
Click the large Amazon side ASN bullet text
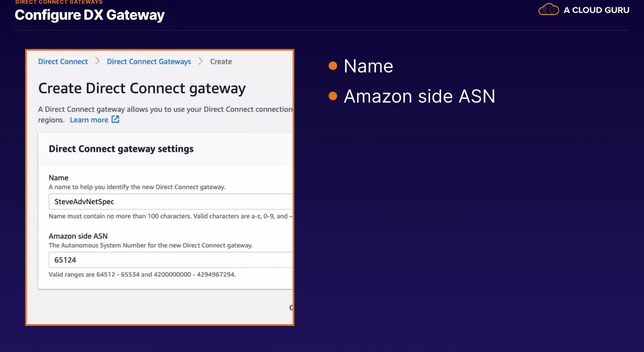[x=419, y=97]
